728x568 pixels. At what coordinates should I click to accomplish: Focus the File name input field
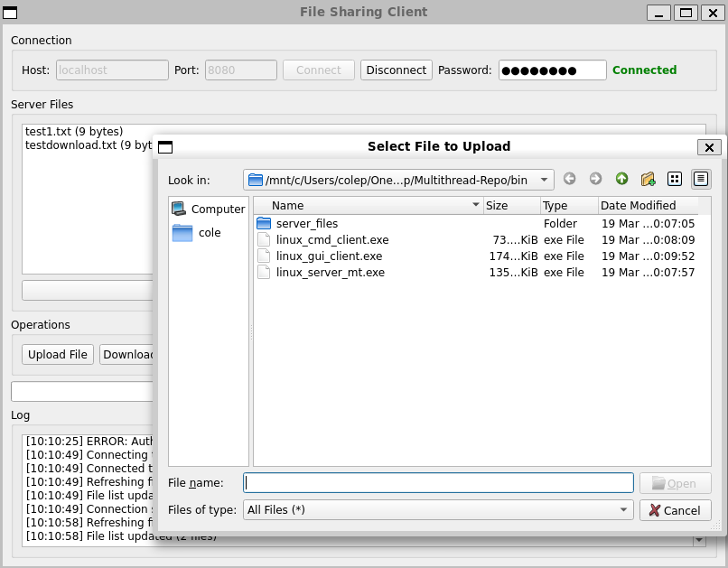coord(437,482)
